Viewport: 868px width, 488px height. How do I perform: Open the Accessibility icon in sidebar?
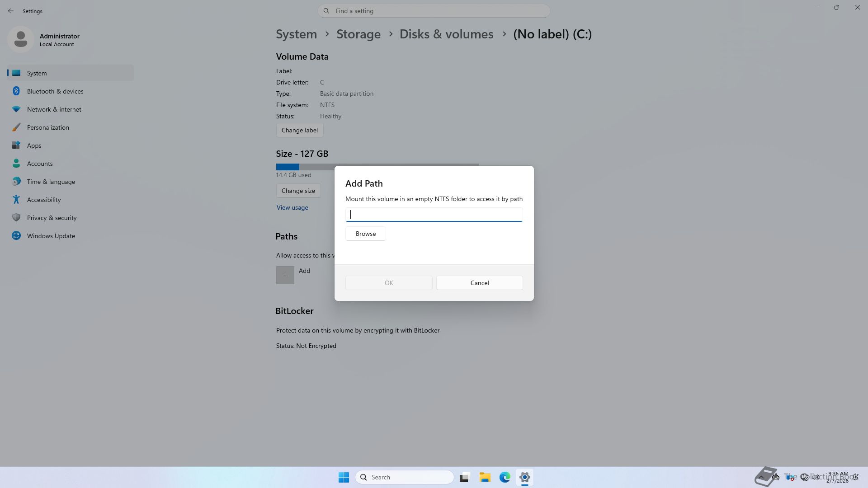pyautogui.click(x=16, y=200)
